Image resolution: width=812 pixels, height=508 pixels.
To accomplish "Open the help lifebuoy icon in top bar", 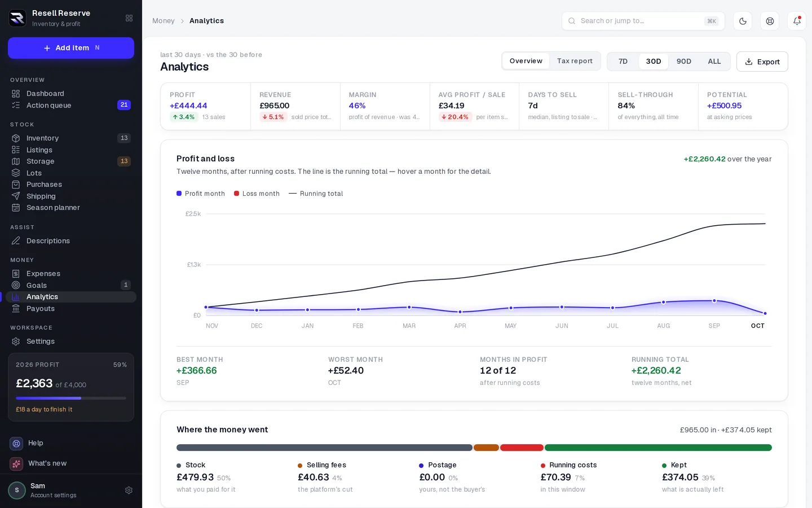I will point(770,21).
